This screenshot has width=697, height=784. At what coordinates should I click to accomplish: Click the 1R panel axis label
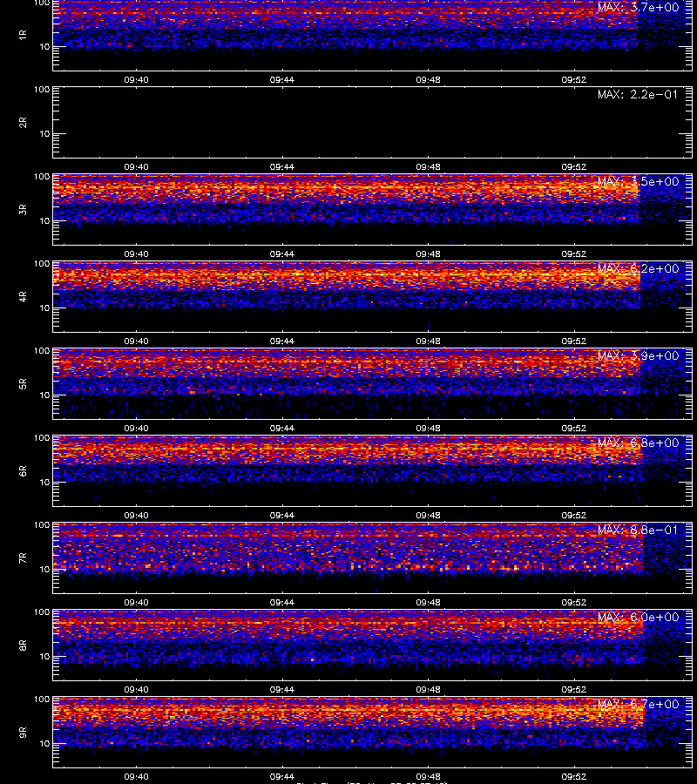tap(23, 35)
